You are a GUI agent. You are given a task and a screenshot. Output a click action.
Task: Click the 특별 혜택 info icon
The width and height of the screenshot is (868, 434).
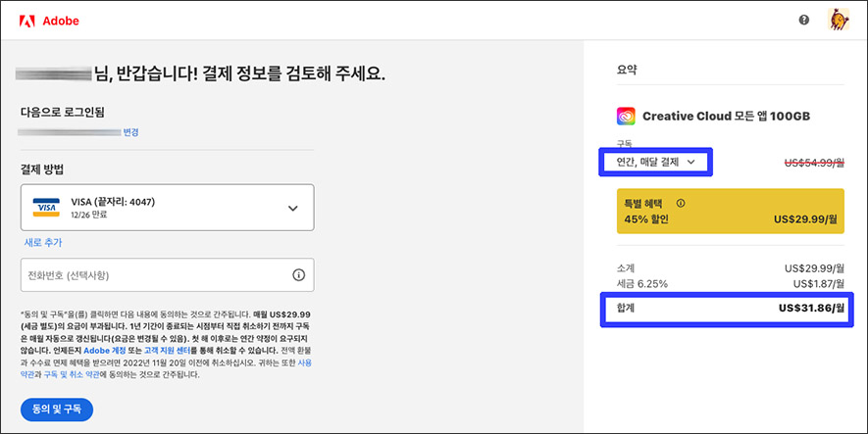(x=681, y=203)
